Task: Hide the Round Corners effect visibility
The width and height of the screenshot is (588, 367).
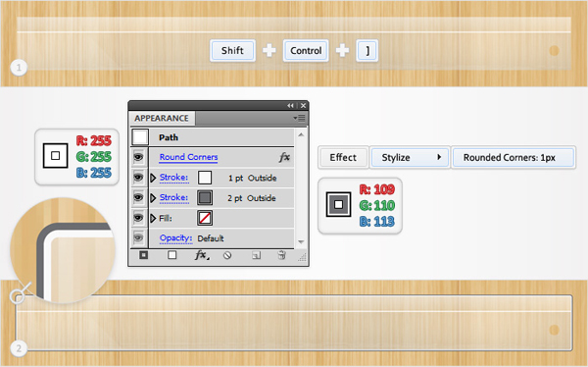Action: [139, 157]
